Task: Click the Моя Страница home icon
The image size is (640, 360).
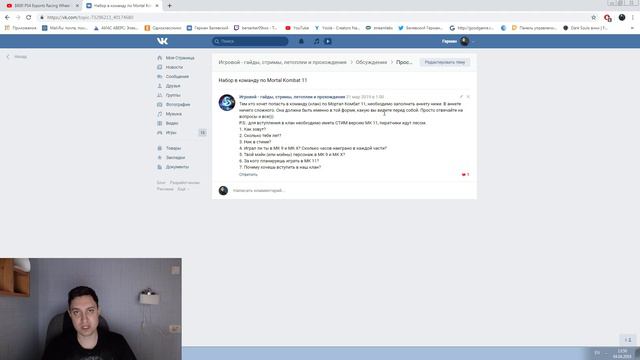Action: pos(160,58)
